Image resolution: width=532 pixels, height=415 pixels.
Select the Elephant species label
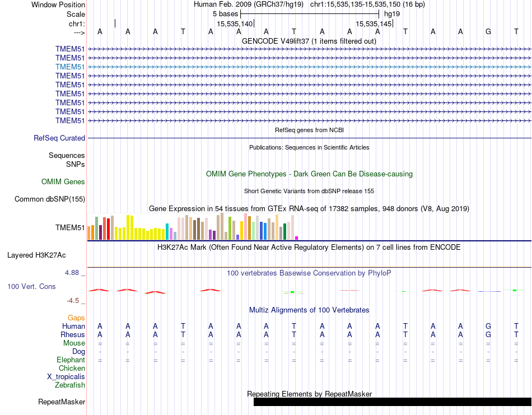click(71, 360)
